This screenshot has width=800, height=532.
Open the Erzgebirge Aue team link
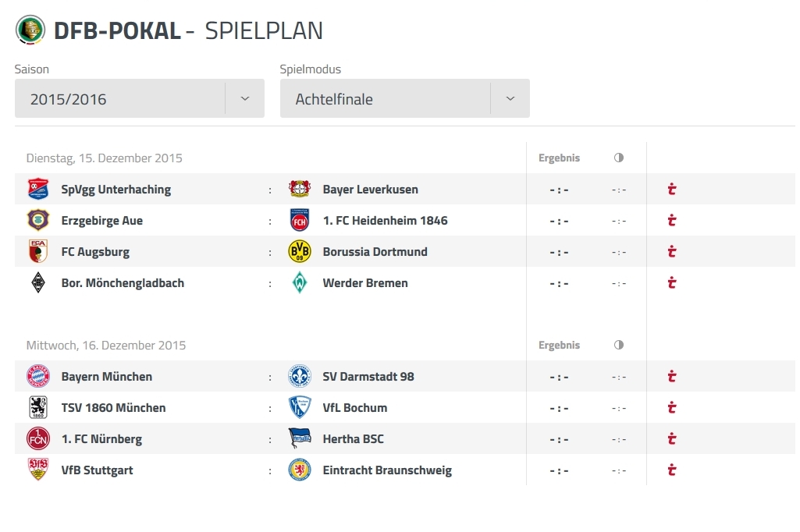tap(102, 221)
